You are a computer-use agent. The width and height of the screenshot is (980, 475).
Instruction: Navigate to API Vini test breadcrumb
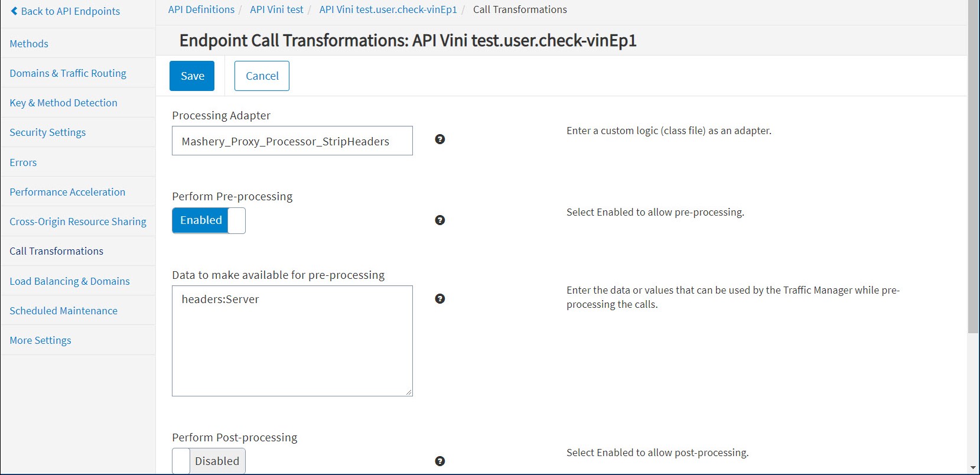pyautogui.click(x=276, y=9)
